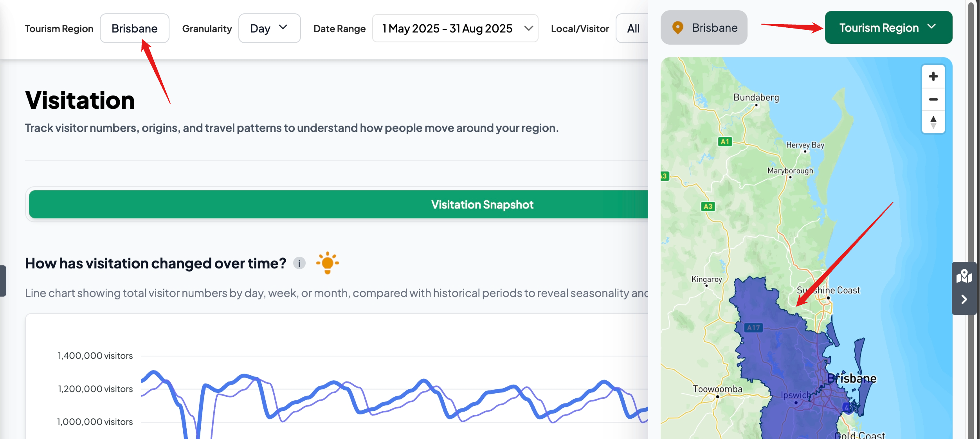Open the info tooltip beside visitation question

[x=299, y=263]
